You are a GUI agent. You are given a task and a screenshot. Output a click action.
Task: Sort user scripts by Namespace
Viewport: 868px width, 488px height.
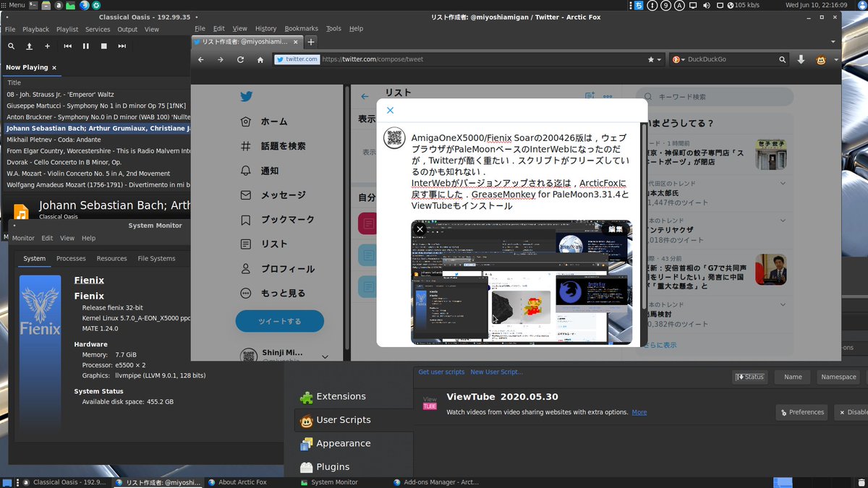[x=838, y=377]
